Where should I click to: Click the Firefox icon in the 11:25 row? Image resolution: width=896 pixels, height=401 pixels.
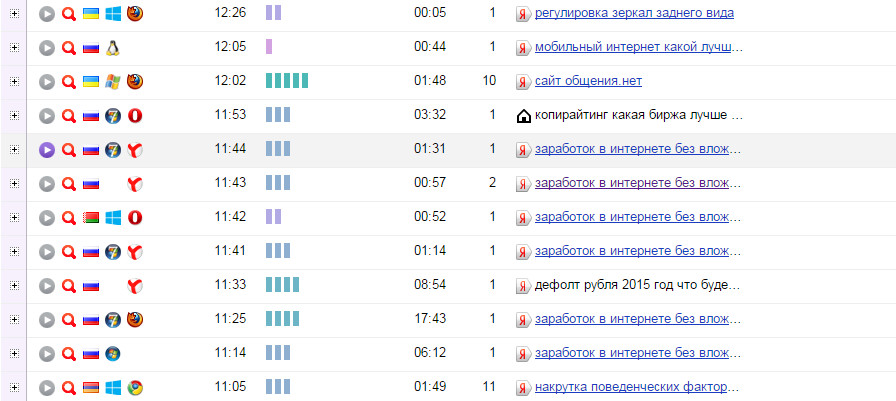pyautogui.click(x=135, y=320)
